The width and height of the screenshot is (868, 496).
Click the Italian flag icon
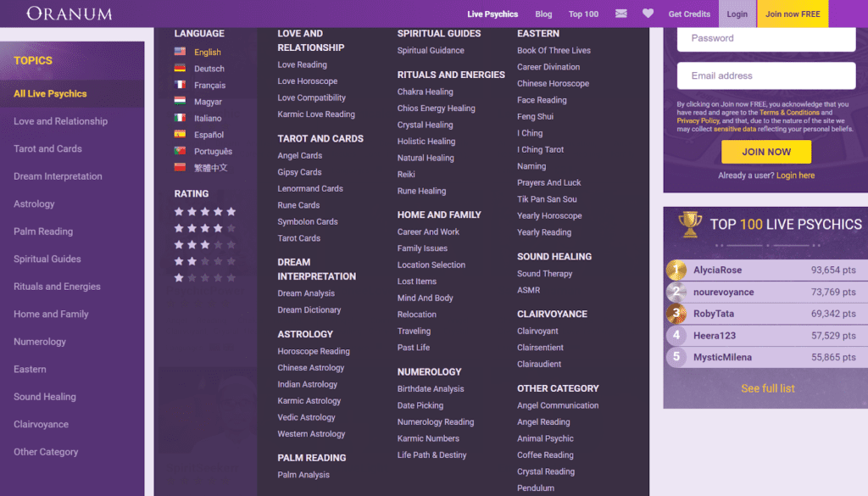point(180,118)
